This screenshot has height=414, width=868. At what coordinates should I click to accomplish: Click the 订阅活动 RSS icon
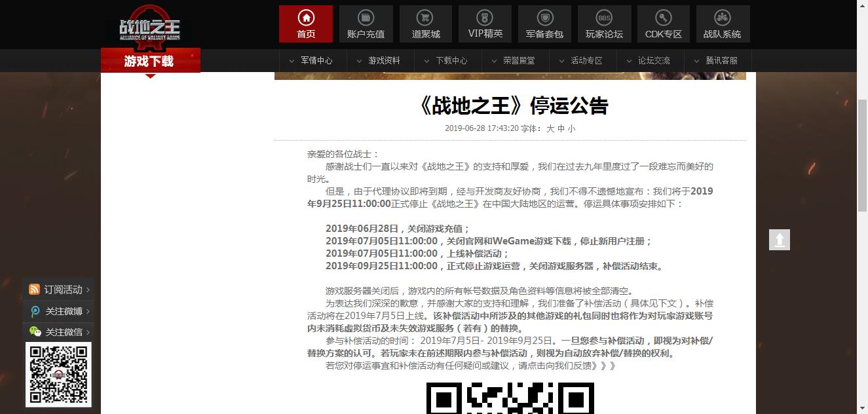click(x=34, y=289)
